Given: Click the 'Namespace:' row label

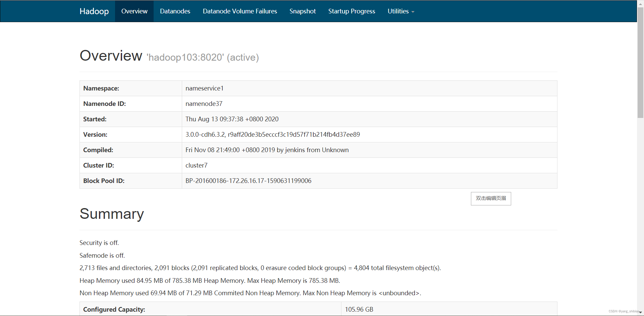Looking at the screenshot, I should 101,88.
